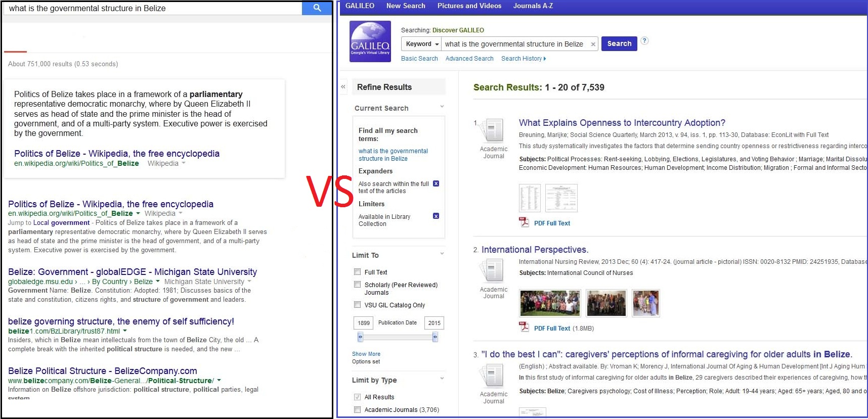This screenshot has height=419, width=868.
Task: Switch to Advanced Search
Action: pyautogui.click(x=469, y=59)
